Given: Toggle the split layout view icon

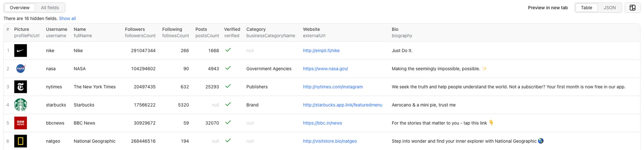Looking at the screenshot, I should tap(632, 8).
